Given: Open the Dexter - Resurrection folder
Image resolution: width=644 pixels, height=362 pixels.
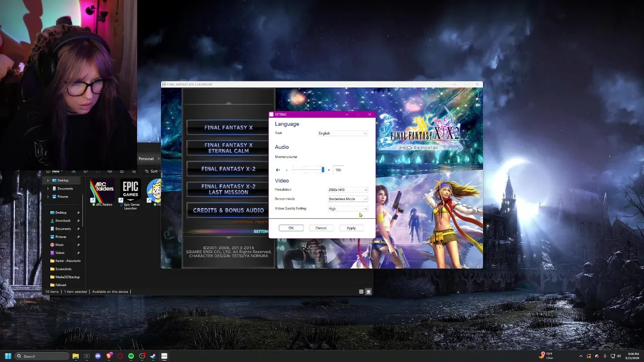Looking at the screenshot, I should point(65,261).
